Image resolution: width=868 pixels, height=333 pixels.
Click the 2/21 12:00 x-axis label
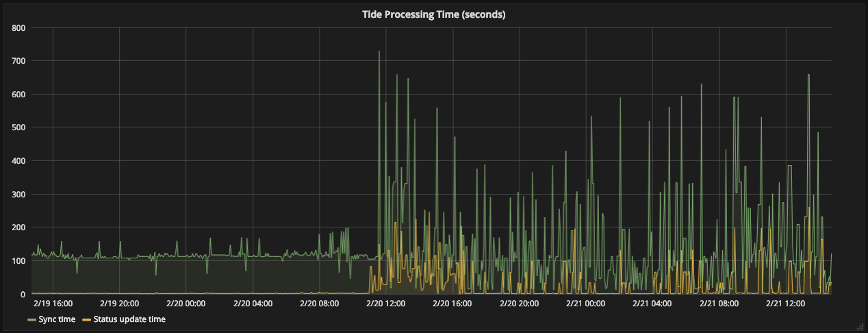pos(784,303)
